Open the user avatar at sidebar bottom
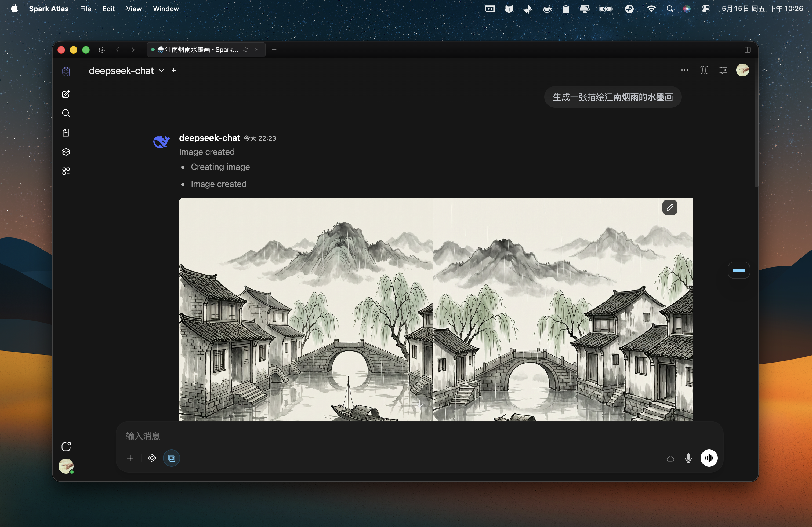Image resolution: width=812 pixels, height=527 pixels. pyautogui.click(x=66, y=466)
